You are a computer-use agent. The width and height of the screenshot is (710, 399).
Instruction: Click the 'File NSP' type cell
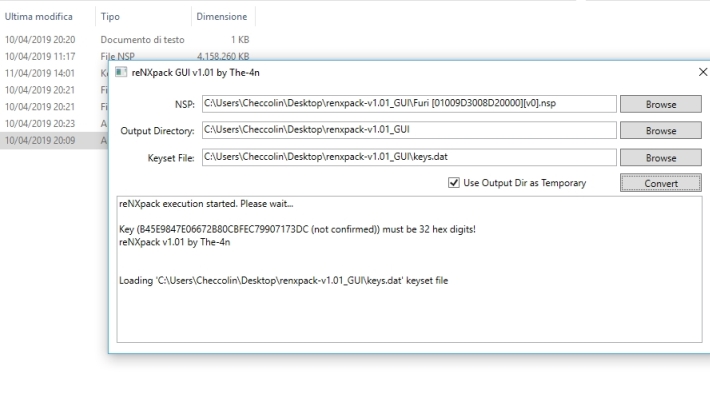coord(117,57)
